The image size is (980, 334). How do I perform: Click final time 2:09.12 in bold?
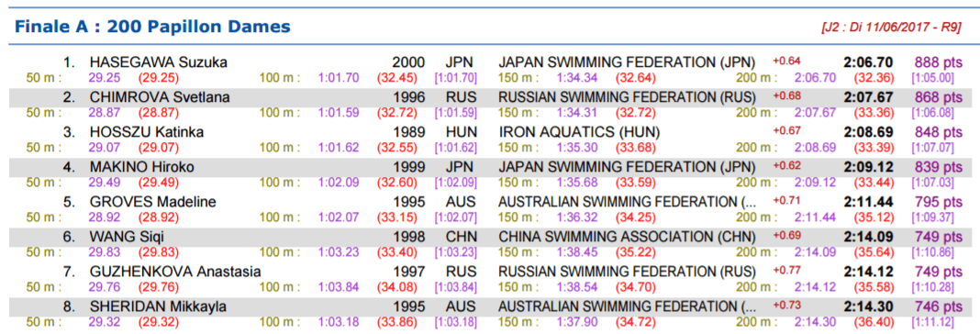click(868, 168)
